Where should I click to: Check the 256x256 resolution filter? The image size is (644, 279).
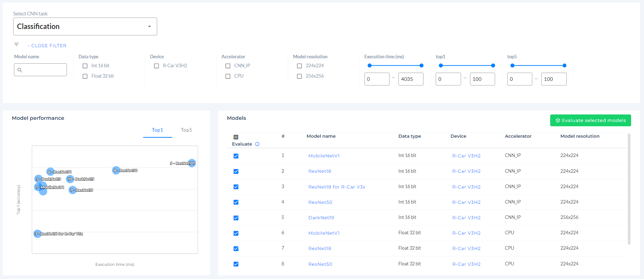(300, 76)
